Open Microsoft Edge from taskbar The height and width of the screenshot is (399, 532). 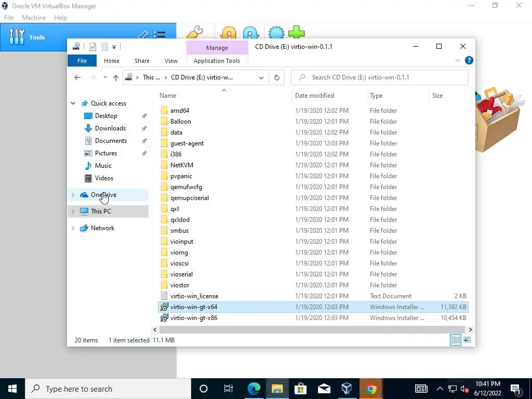[x=254, y=389]
